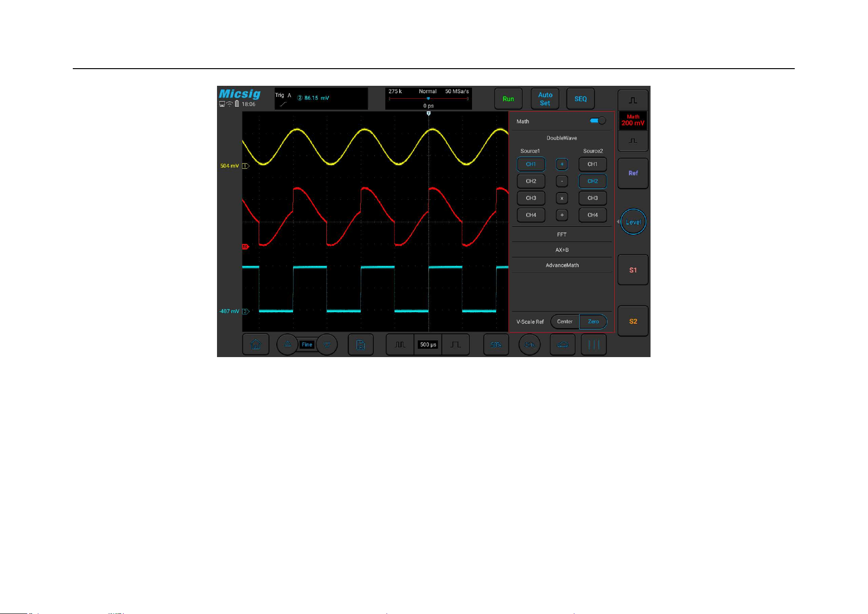Tap the multi-pulse time base icon
The height and width of the screenshot is (614, 868).
click(x=400, y=345)
